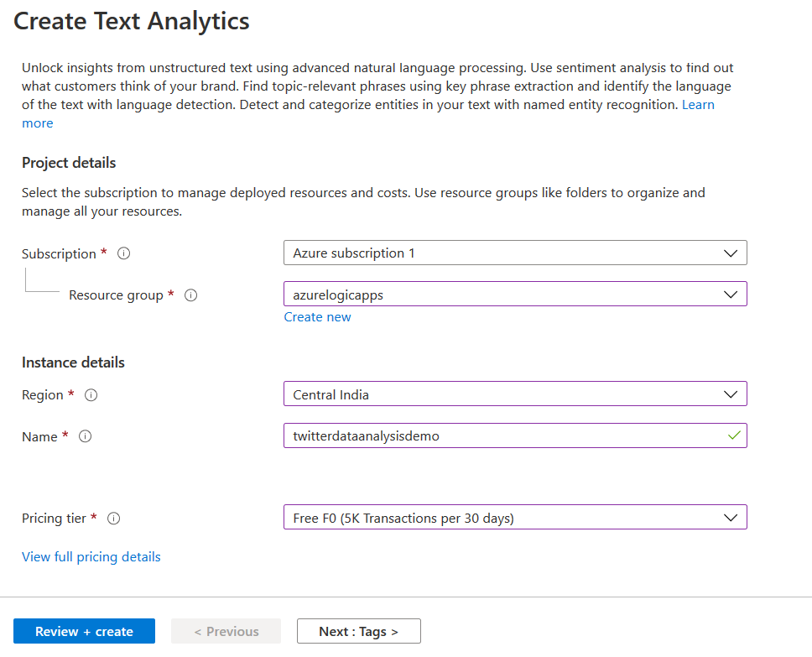The width and height of the screenshot is (812, 657).
Task: Click Create new resource group link
Action: (317, 317)
